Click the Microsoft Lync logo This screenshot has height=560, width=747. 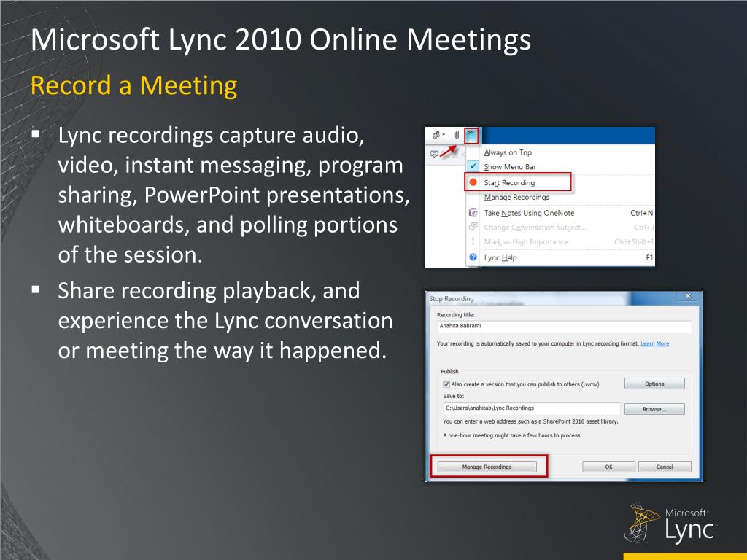point(671,524)
